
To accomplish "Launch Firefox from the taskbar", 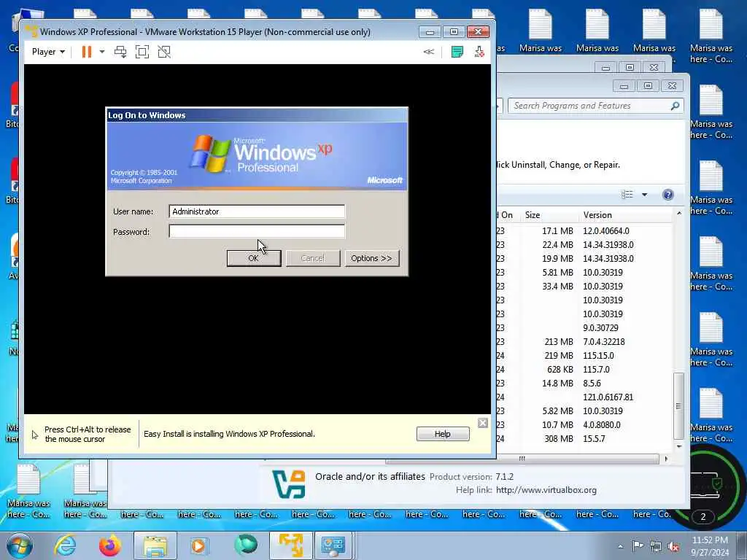I will [109, 545].
